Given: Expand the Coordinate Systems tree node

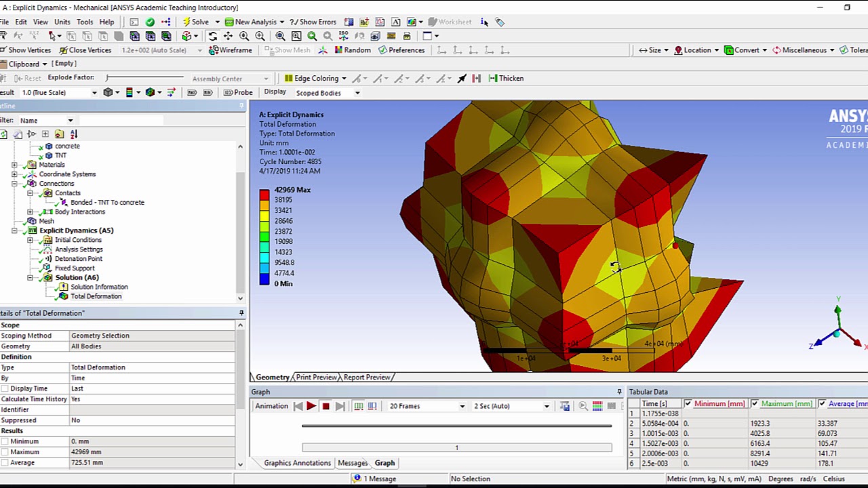Looking at the screenshot, I should [14, 174].
